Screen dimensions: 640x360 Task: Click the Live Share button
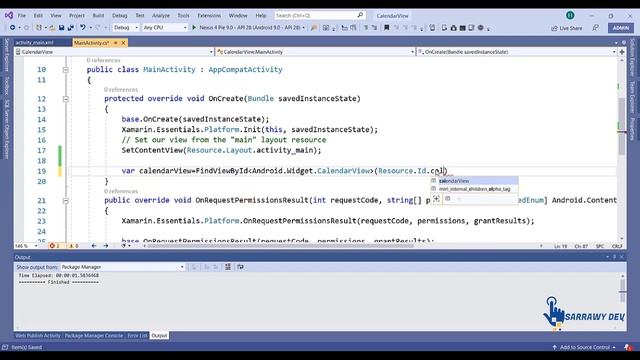[567, 28]
